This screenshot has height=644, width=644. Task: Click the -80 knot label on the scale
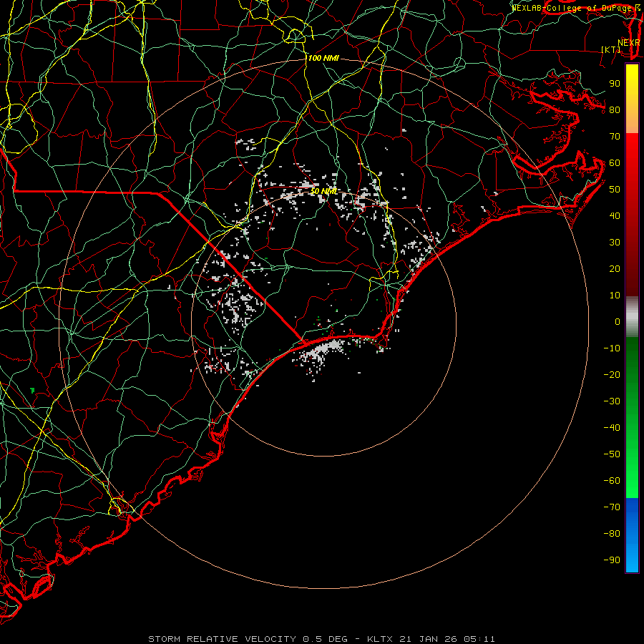pos(612,534)
